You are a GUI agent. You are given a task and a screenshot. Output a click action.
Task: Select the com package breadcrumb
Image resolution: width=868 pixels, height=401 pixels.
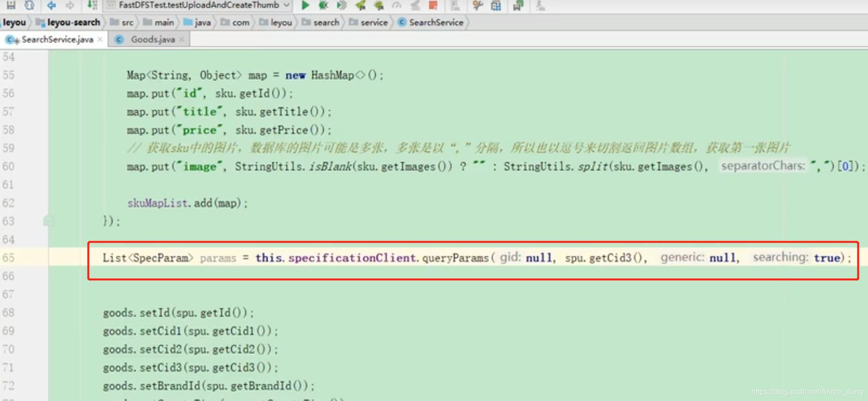click(x=235, y=23)
